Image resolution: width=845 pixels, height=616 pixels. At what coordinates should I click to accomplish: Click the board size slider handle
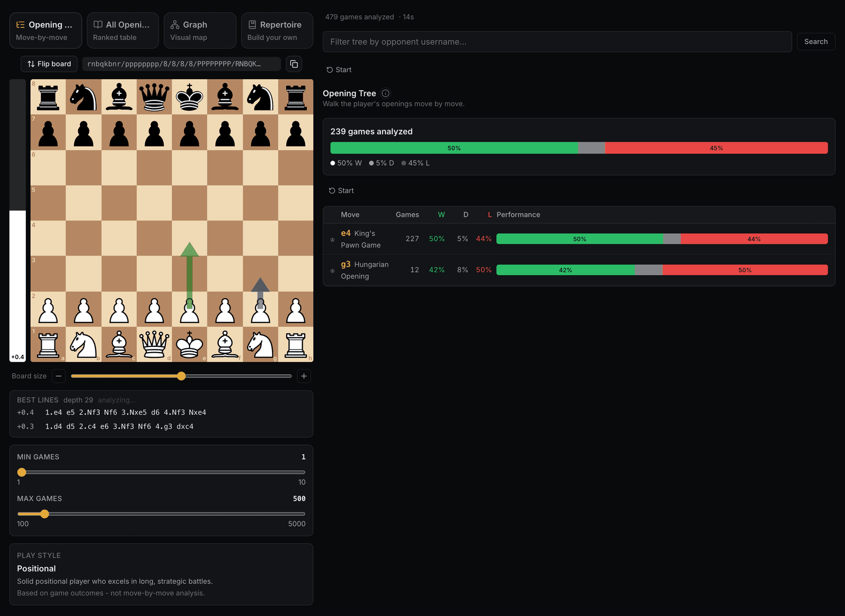tap(181, 376)
